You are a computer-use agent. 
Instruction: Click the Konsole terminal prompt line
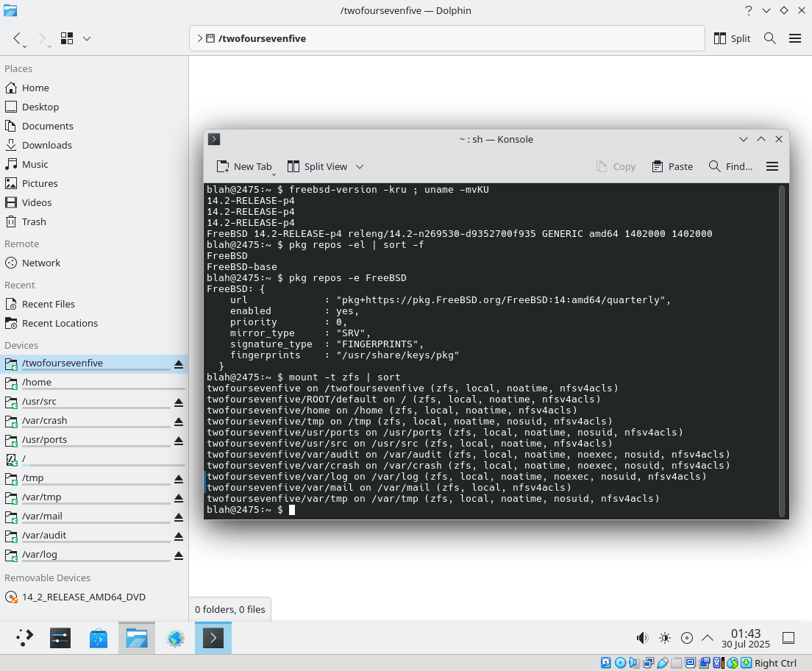click(251, 510)
